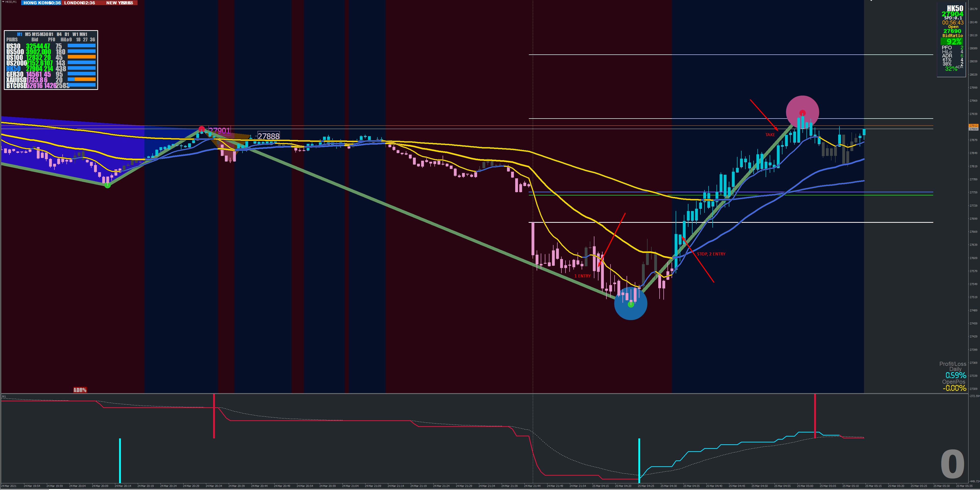Switch dashboard timeframe to M5

click(28, 35)
